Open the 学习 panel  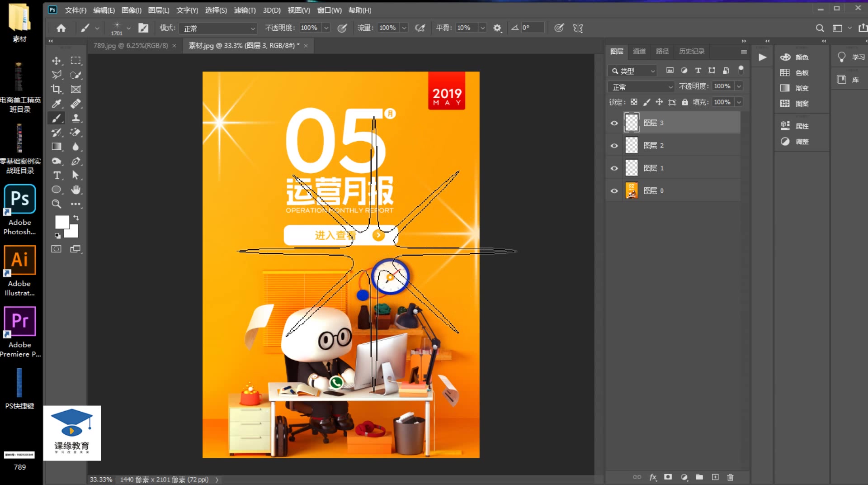[x=851, y=57]
